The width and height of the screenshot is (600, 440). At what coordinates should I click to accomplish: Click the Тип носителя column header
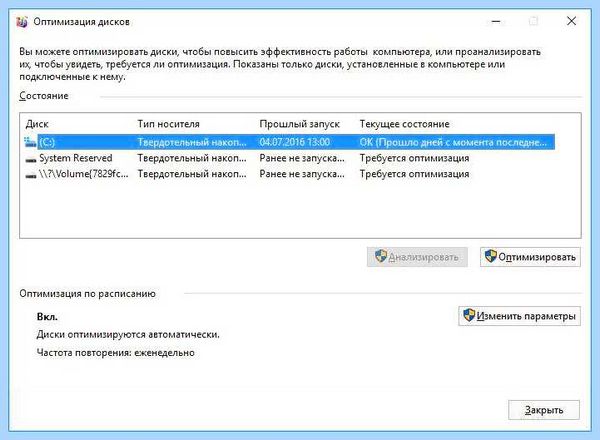pos(168,124)
